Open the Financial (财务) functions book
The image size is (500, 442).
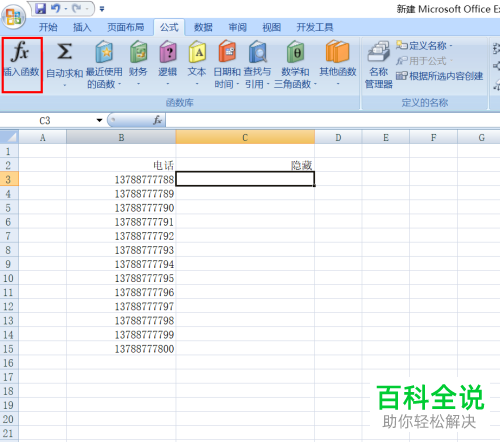(138, 64)
